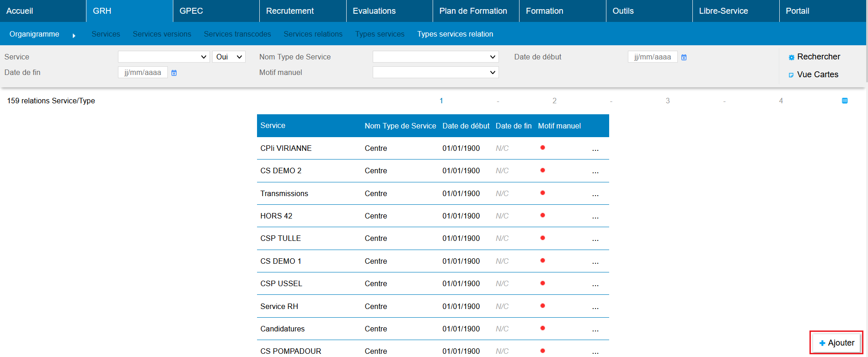The height and width of the screenshot is (357, 868).
Task: Open the row options for CPIi VIRIANNE
Action: [x=595, y=149]
